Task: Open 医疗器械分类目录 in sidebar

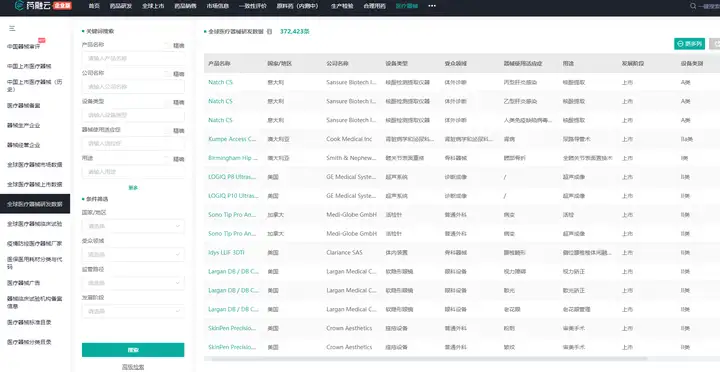Action: 29,342
